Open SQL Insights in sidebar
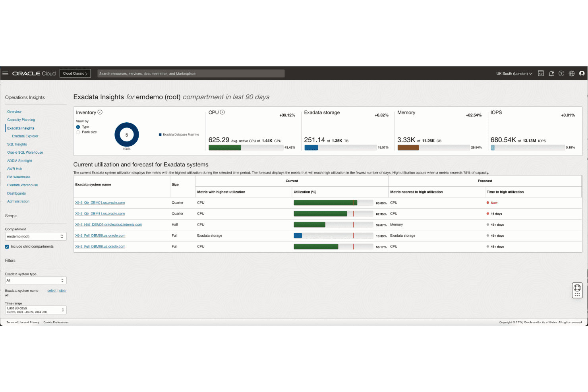The width and height of the screenshot is (588, 392). coord(17,145)
